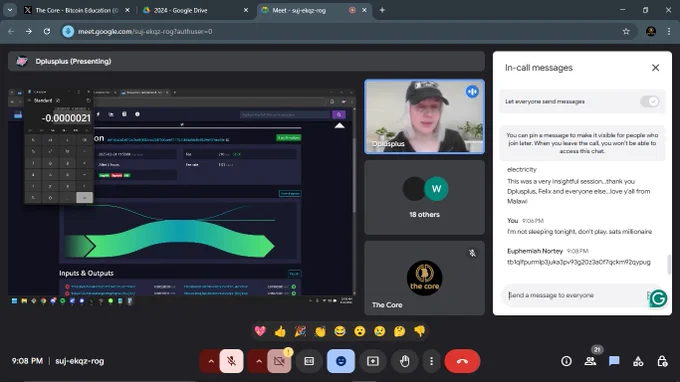
Task: Send the surprised face reaction
Action: tap(360, 331)
